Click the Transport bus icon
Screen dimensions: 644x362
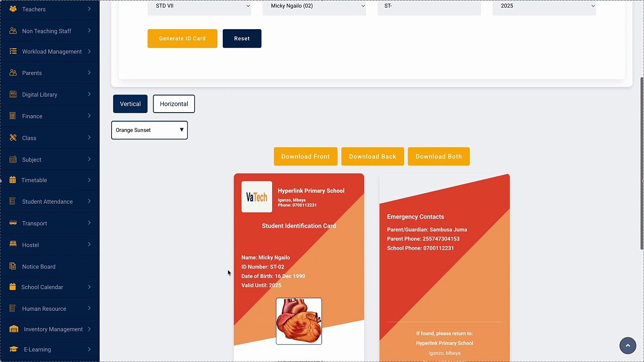click(13, 223)
